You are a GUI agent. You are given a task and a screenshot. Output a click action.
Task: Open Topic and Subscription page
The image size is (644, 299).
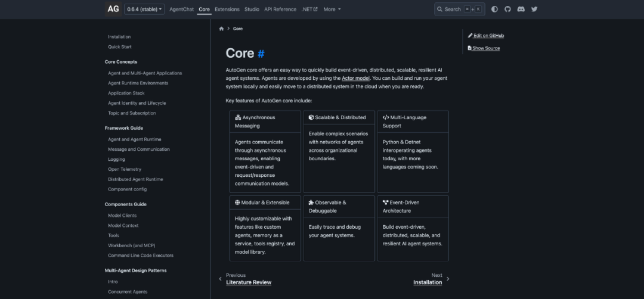coord(132,113)
